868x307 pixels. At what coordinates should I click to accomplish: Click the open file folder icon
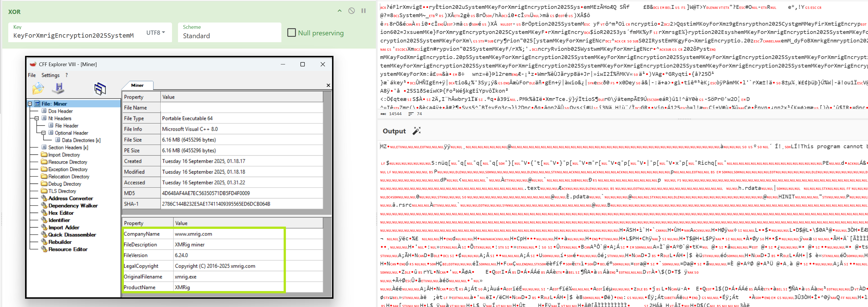pos(38,88)
